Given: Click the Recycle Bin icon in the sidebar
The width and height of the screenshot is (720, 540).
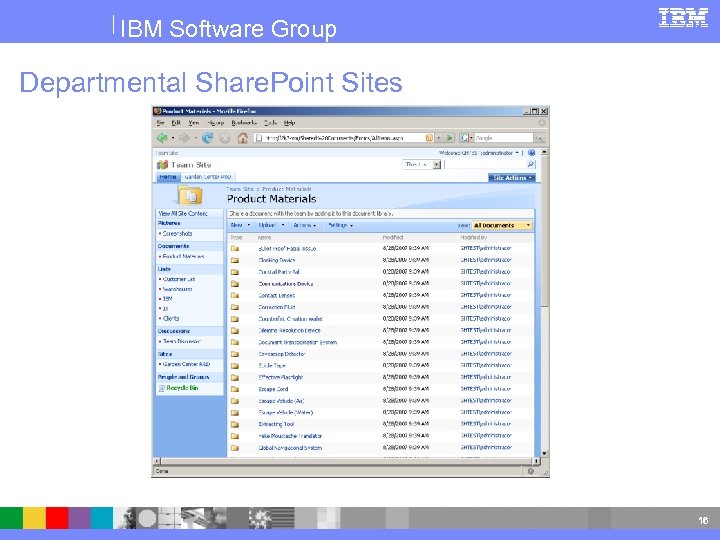Looking at the screenshot, I should pos(162,388).
